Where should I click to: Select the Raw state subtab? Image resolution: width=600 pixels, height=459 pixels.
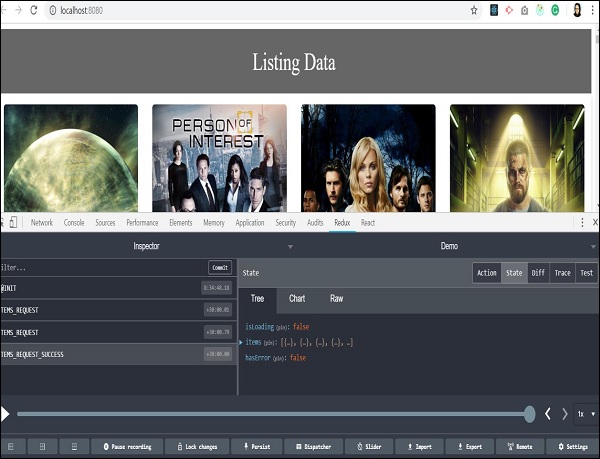click(336, 299)
